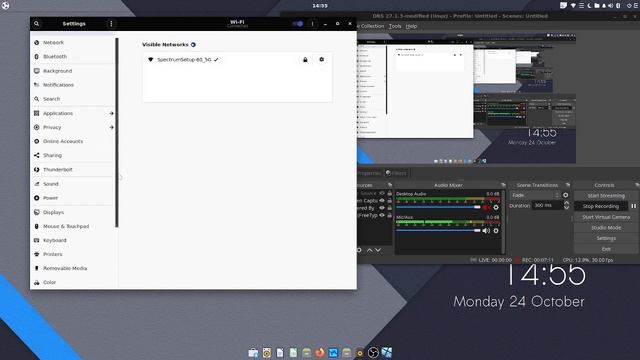Pause the recording in OBS
The height and width of the screenshot is (360, 640).
tap(633, 207)
